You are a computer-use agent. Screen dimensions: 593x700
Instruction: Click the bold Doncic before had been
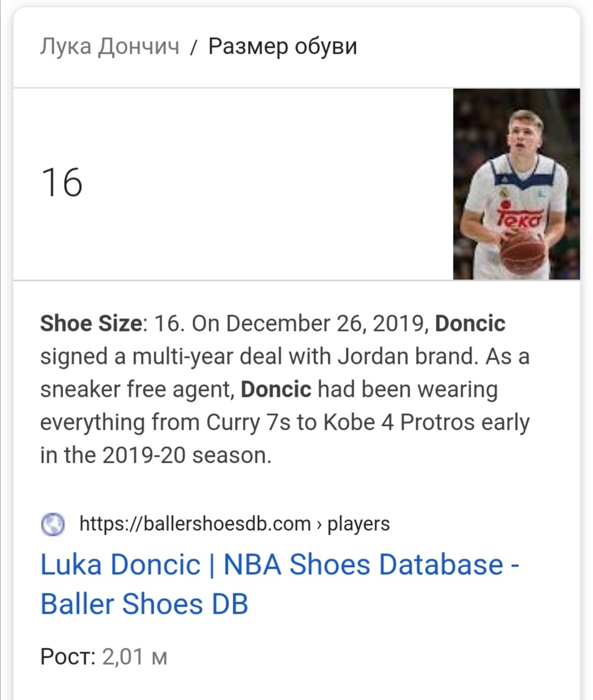276,390
